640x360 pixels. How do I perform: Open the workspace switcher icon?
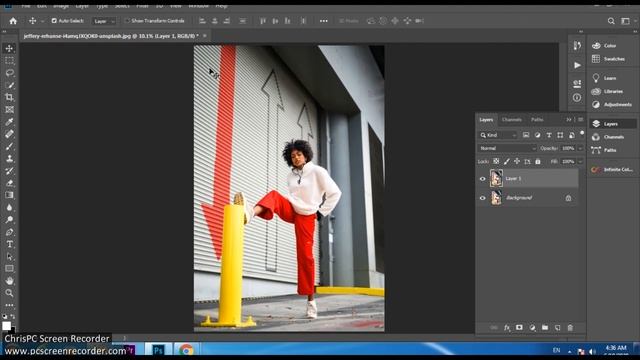click(625, 21)
